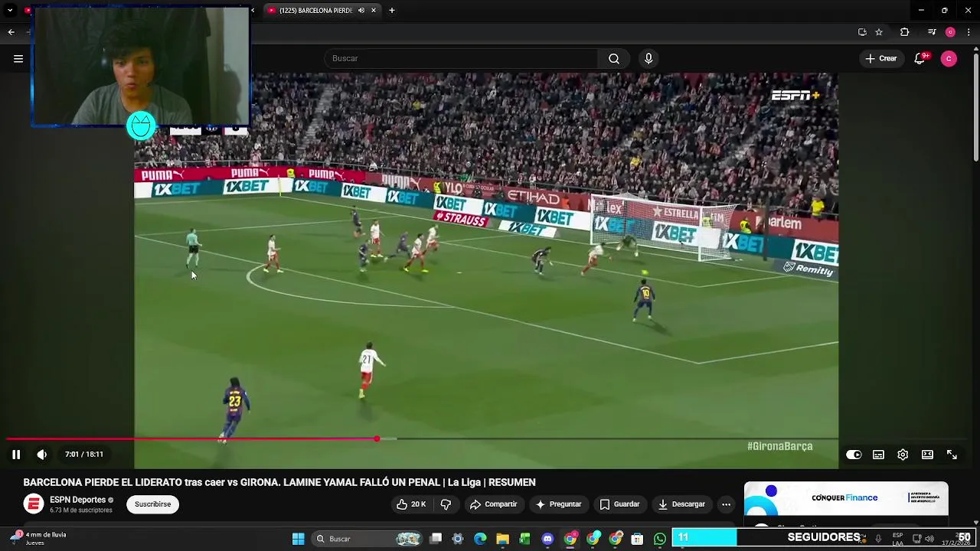
Task: Open the Windows Start menu
Action: pyautogui.click(x=298, y=539)
